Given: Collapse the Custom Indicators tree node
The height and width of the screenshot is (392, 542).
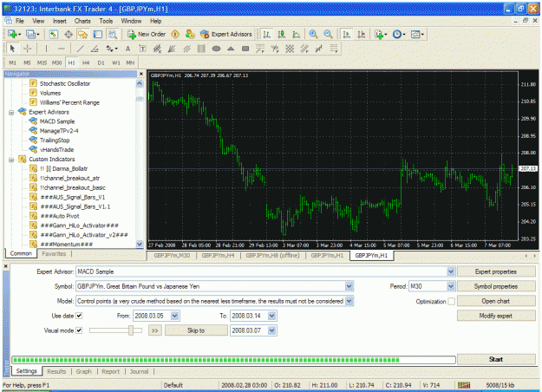Looking at the screenshot, I should tap(11, 160).
